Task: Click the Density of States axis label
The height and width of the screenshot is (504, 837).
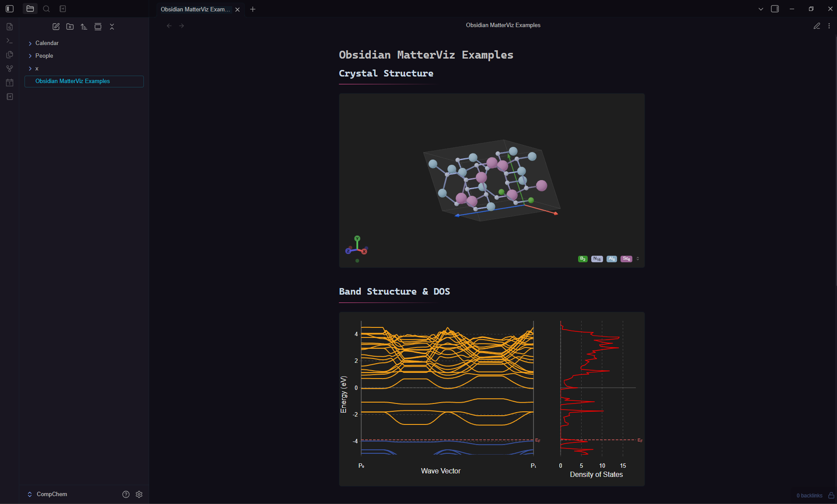Action: [596, 475]
